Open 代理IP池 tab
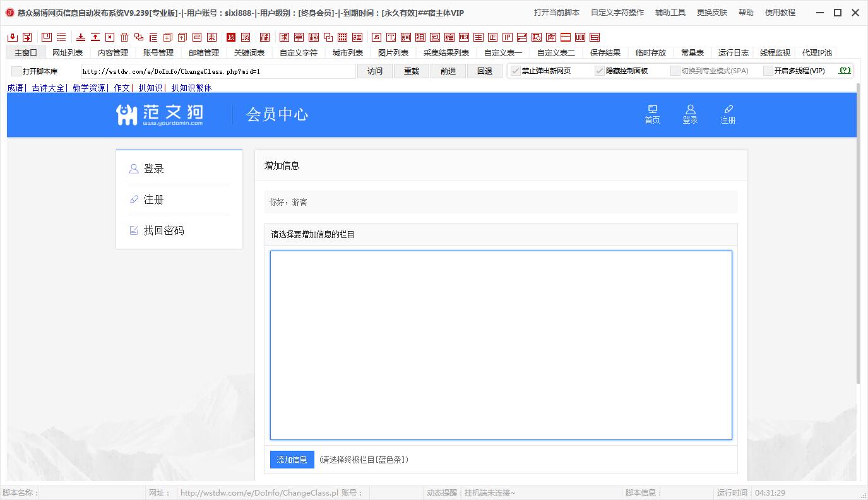Image resolution: width=868 pixels, height=500 pixels. tap(817, 53)
